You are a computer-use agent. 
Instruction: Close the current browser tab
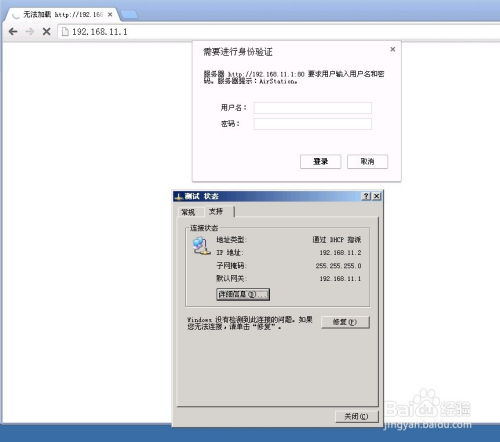tap(110, 15)
